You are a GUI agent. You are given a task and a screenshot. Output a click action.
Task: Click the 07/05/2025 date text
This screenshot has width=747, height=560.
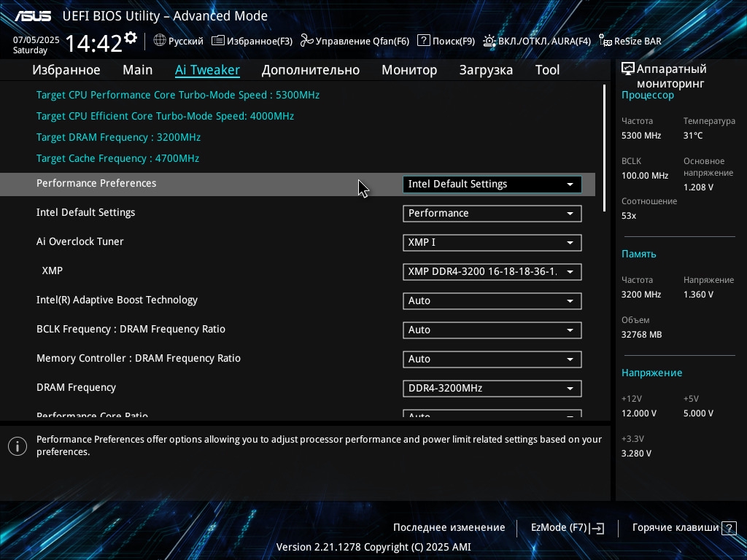(x=36, y=40)
